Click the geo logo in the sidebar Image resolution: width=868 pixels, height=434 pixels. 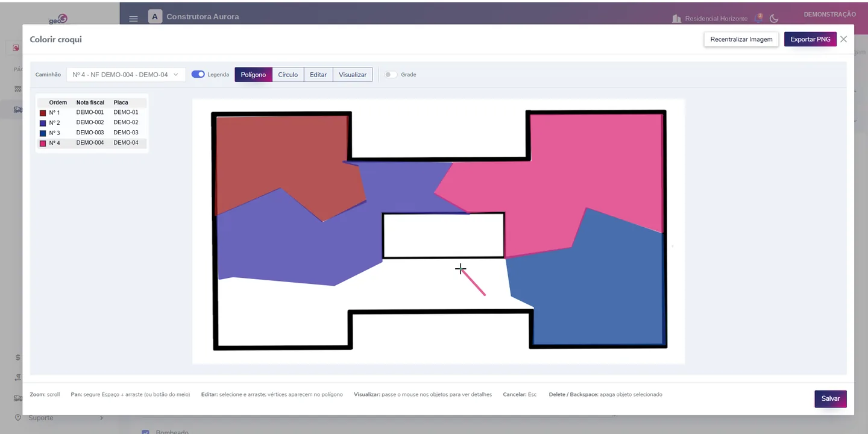pyautogui.click(x=58, y=19)
